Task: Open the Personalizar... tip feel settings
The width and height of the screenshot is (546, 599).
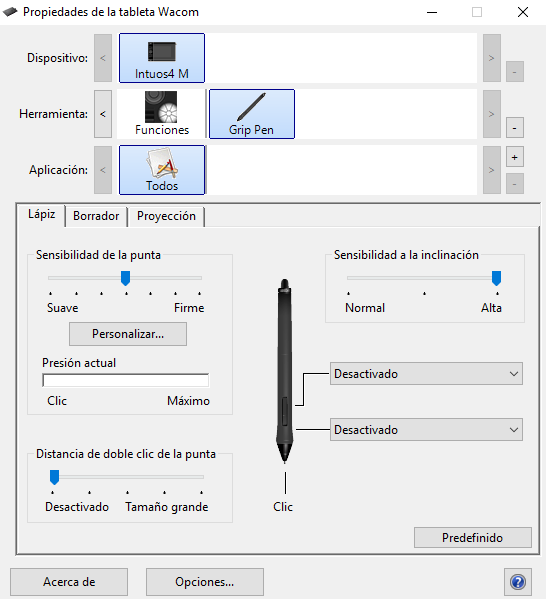Action: 128,334
